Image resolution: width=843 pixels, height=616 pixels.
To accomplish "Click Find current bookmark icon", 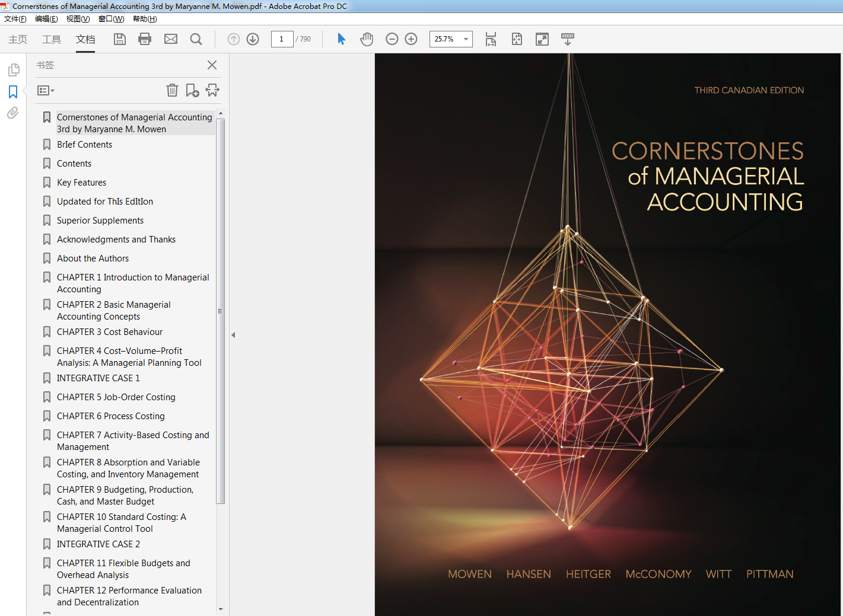I will 212,90.
